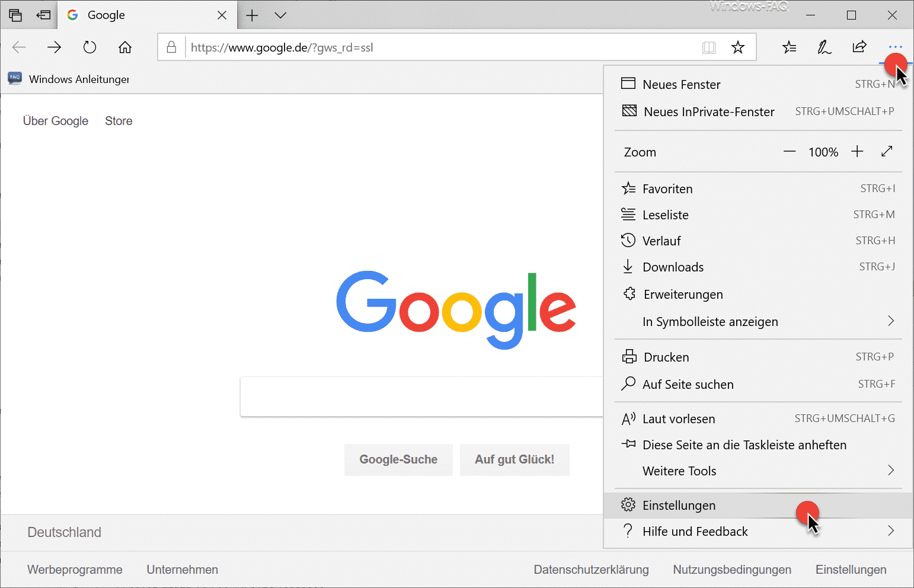914x588 pixels.
Task: Open reading view book icon
Action: coord(709,47)
